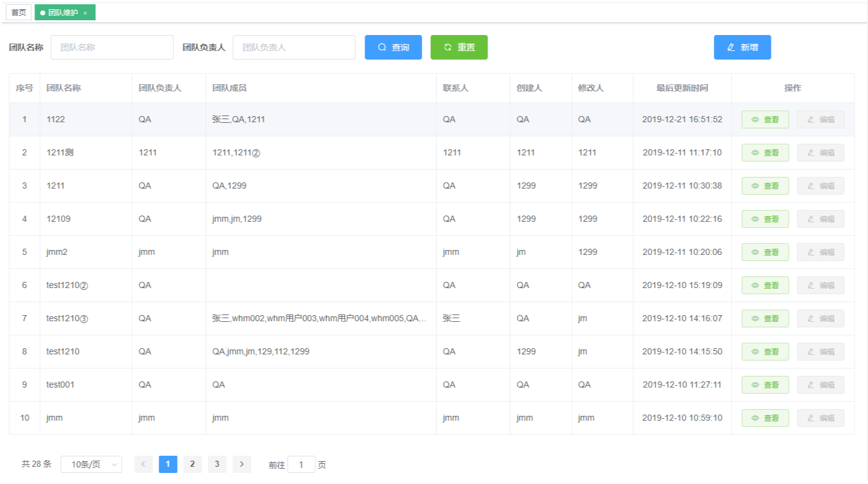The width and height of the screenshot is (868, 484).
Task: Click 查看 in row 3
Action: [765, 186]
